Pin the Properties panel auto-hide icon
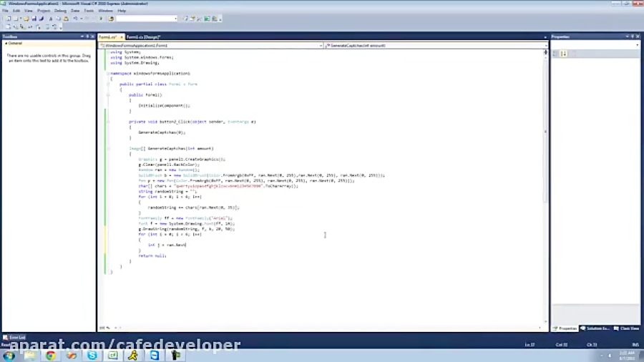Image resolution: width=644 pixels, height=362 pixels. [x=633, y=36]
